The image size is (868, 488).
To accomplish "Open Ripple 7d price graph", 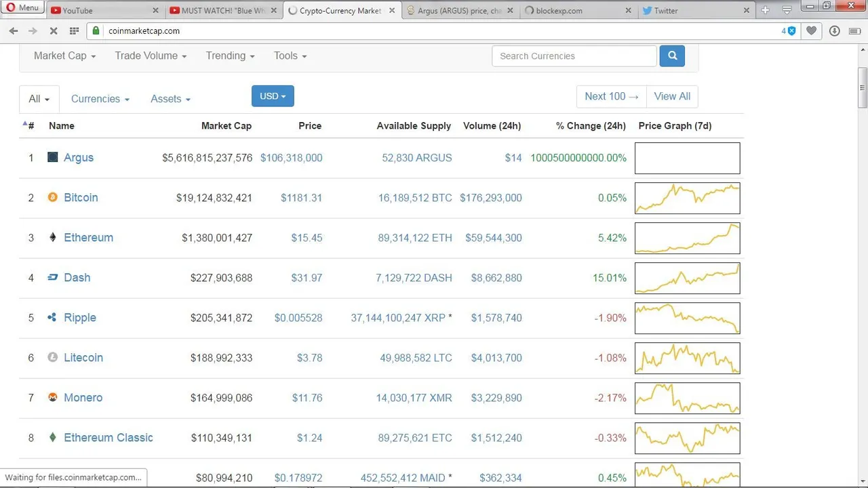I will point(688,318).
